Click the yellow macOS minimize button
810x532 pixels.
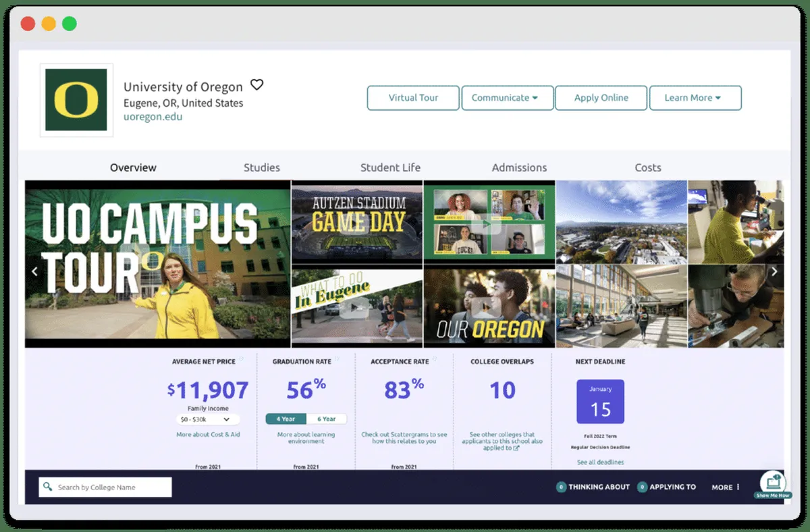49,24
